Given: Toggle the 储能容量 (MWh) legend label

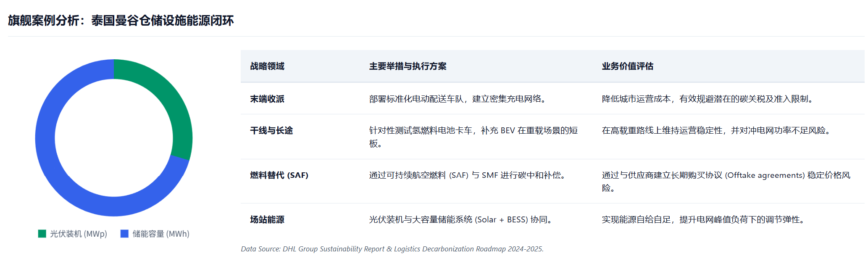Looking at the screenshot, I should (161, 234).
